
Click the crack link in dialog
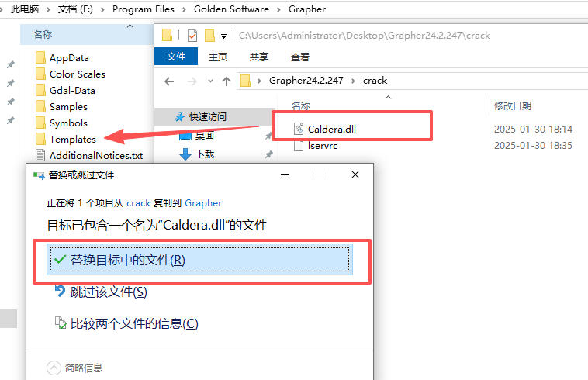tap(138, 203)
